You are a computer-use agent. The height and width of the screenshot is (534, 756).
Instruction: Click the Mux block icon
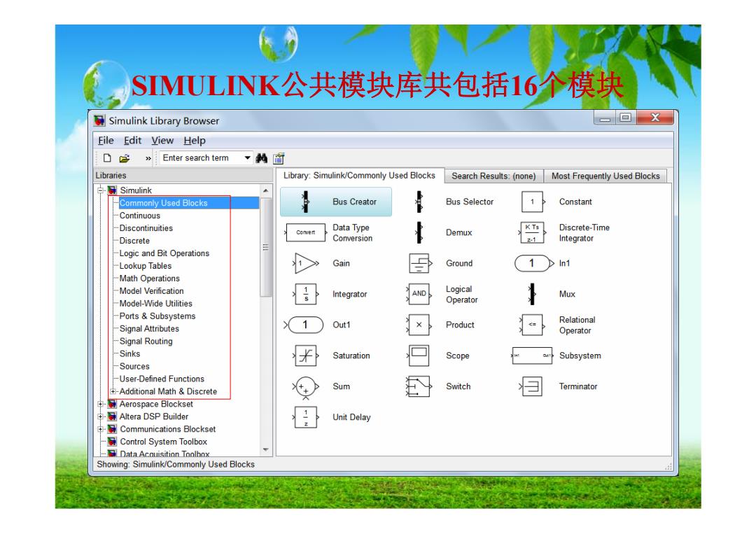(532, 294)
